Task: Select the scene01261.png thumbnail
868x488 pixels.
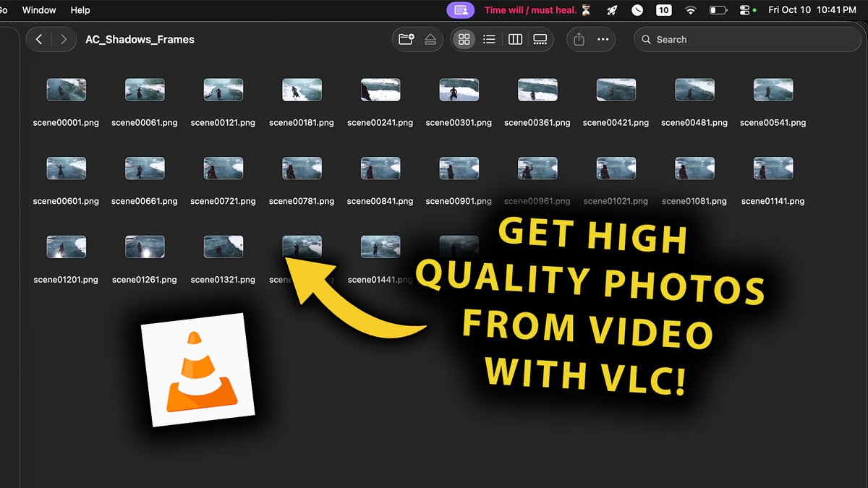Action: (x=145, y=247)
